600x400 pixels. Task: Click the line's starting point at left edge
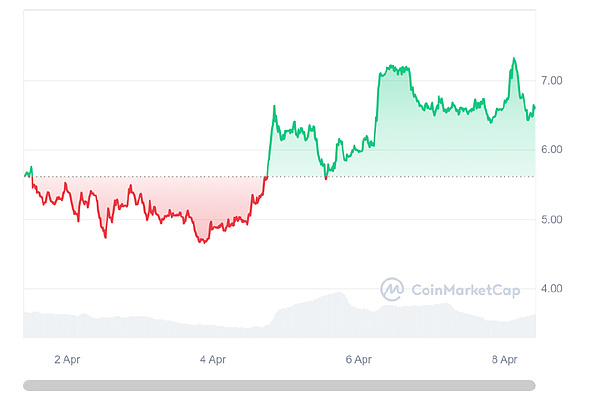24,175
